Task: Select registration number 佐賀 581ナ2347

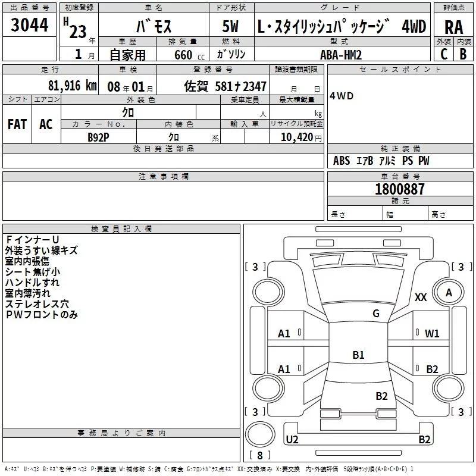Action: coord(226,86)
